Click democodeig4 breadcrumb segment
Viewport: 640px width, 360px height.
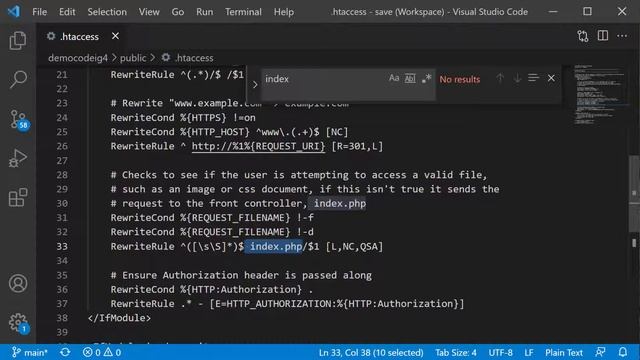pyautogui.click(x=78, y=58)
